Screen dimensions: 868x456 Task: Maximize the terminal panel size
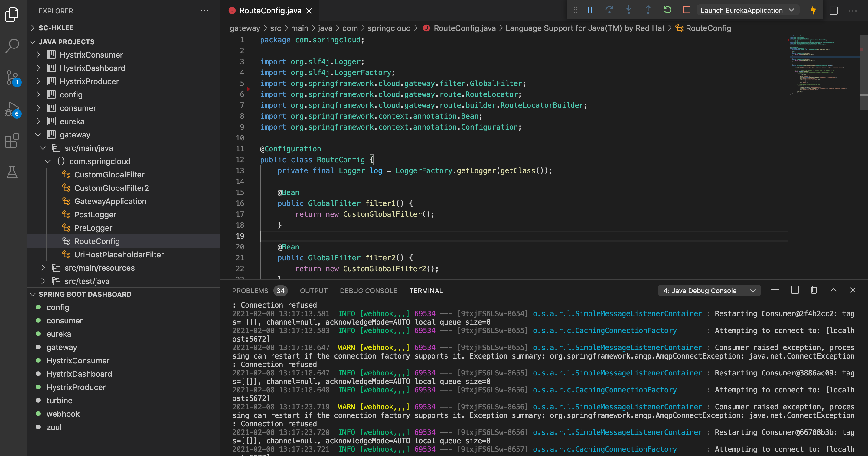pyautogui.click(x=833, y=290)
